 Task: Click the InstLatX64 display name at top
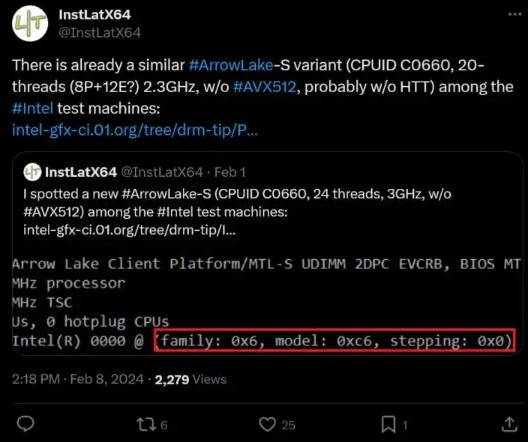tap(95, 14)
